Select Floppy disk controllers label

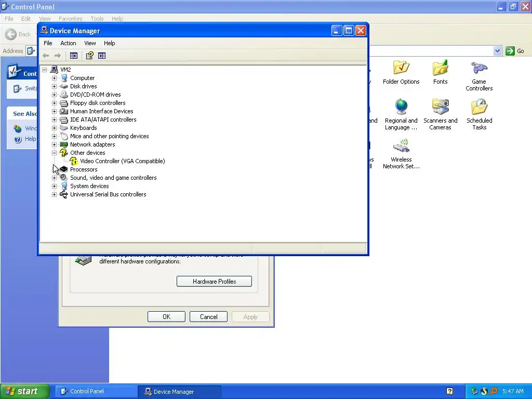click(x=98, y=103)
